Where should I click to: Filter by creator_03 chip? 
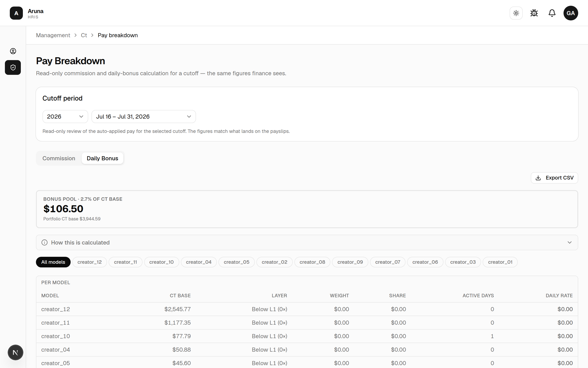pyautogui.click(x=463, y=262)
